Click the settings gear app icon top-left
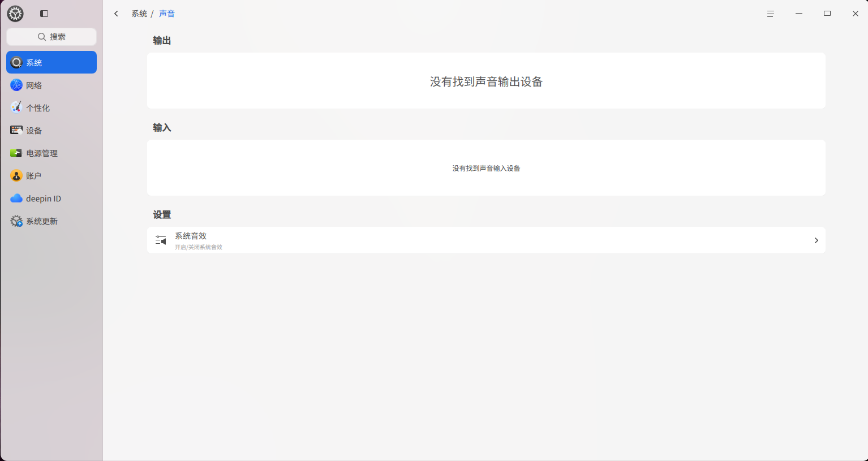 click(15, 14)
